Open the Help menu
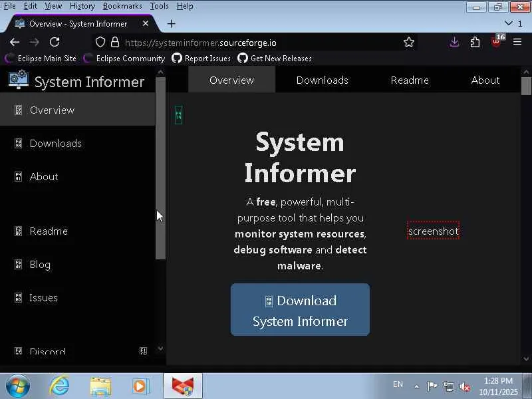This screenshot has width=532, height=399. (185, 6)
